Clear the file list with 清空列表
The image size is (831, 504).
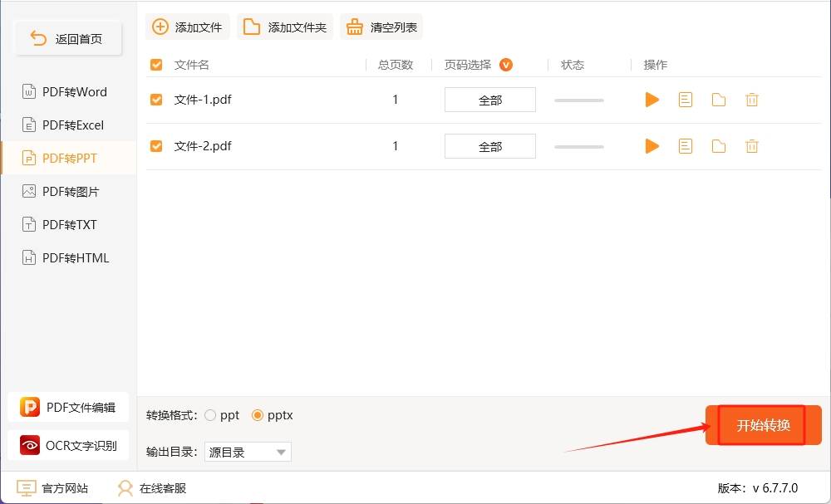[x=381, y=27]
